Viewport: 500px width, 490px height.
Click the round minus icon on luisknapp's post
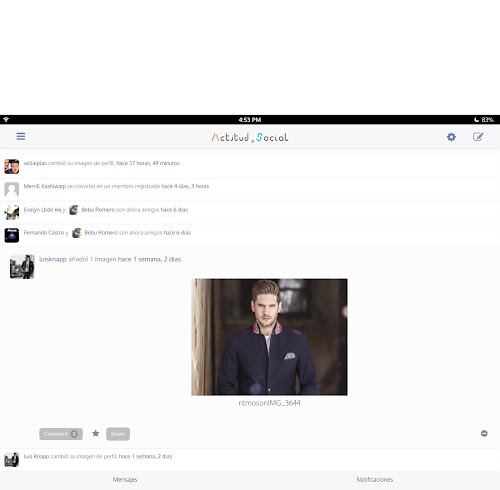tap(484, 433)
